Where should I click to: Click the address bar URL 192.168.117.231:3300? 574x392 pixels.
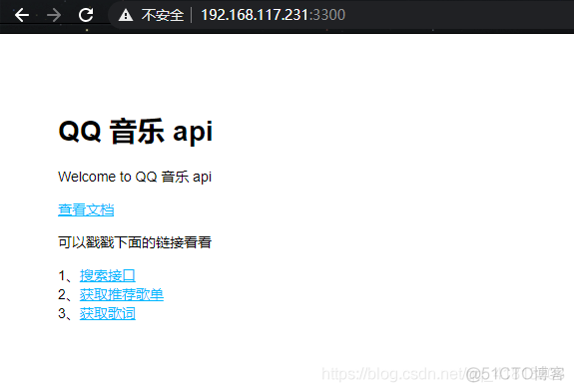pos(273,15)
